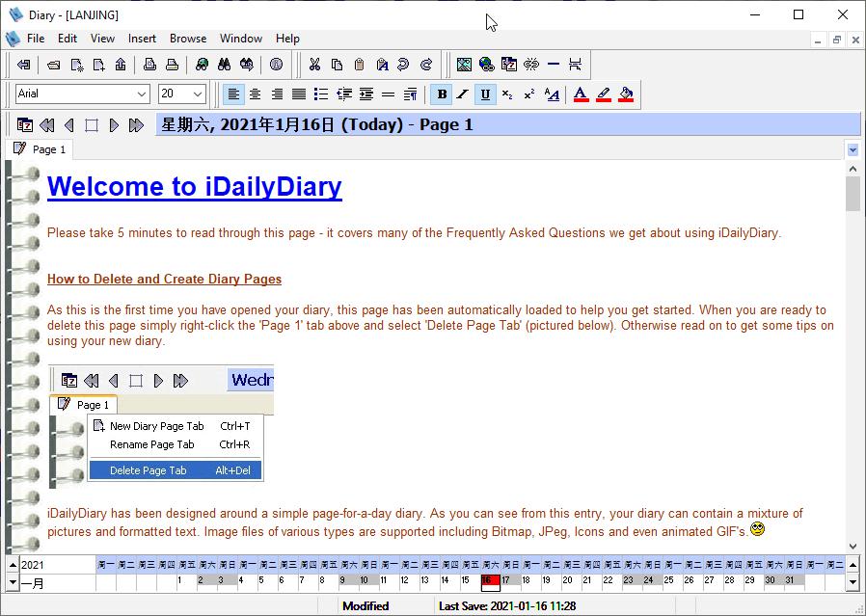This screenshot has width=866, height=616.
Task: Step year 2021 up arrow
Action: point(13,565)
